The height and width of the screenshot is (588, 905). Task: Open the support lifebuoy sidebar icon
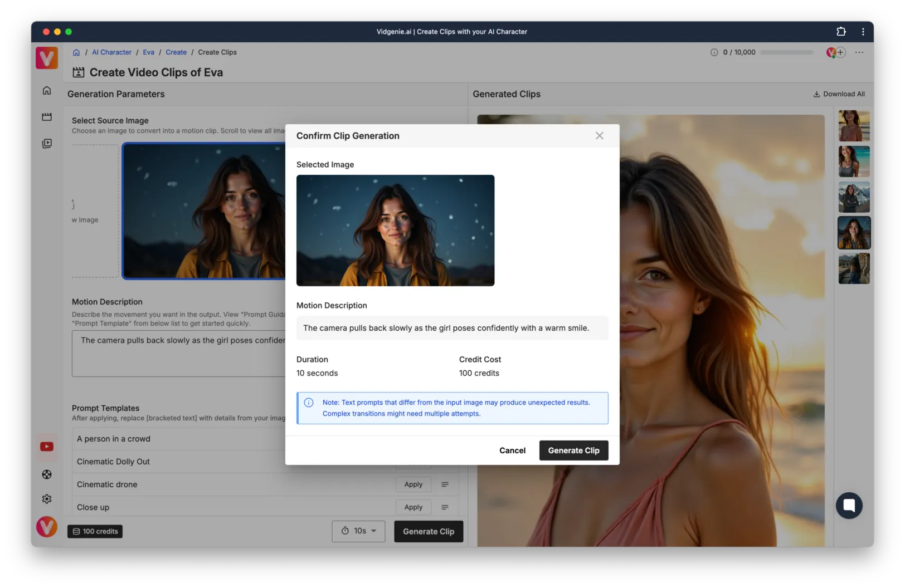[47, 474]
